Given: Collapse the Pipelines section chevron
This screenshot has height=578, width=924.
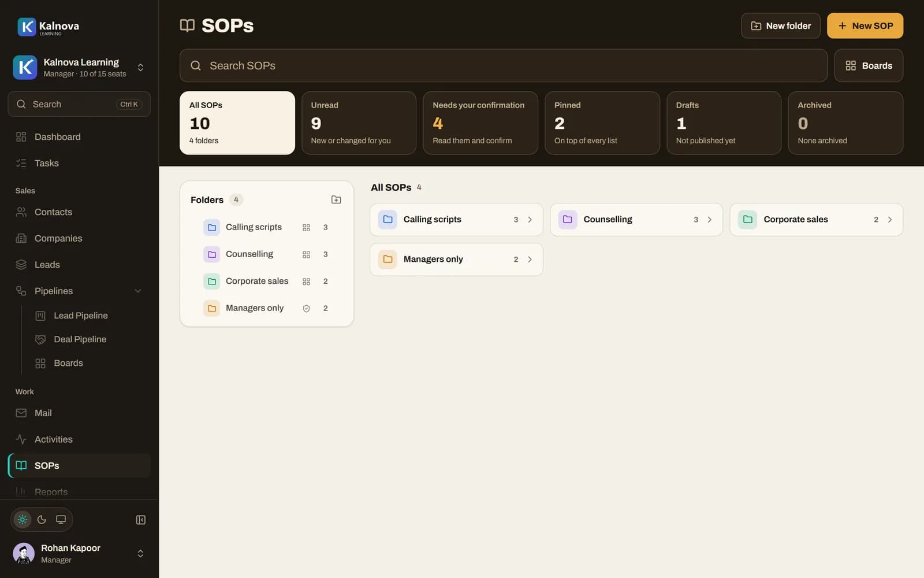Looking at the screenshot, I should click(x=138, y=291).
